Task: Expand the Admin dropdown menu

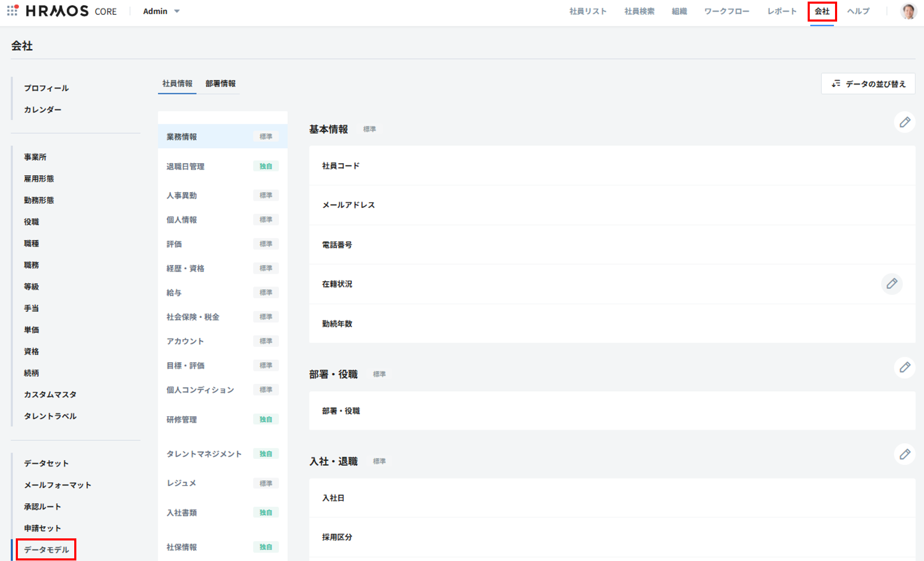Action: tap(162, 11)
